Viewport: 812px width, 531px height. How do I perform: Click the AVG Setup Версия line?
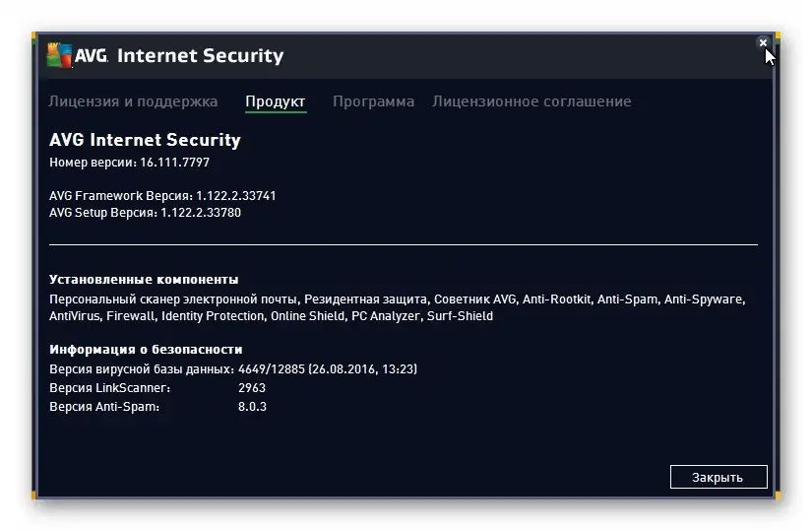145,212
